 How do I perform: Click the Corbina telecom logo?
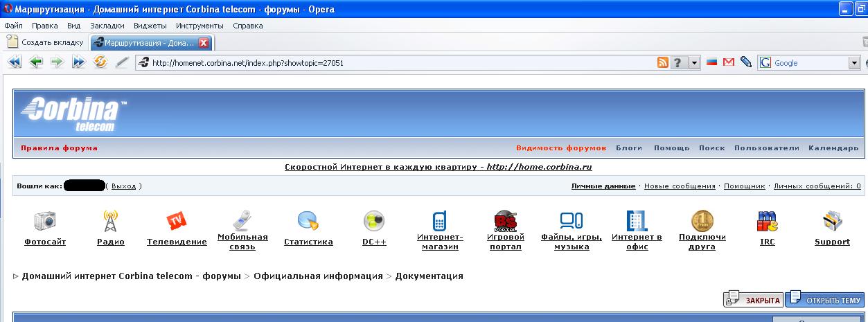[x=73, y=114]
